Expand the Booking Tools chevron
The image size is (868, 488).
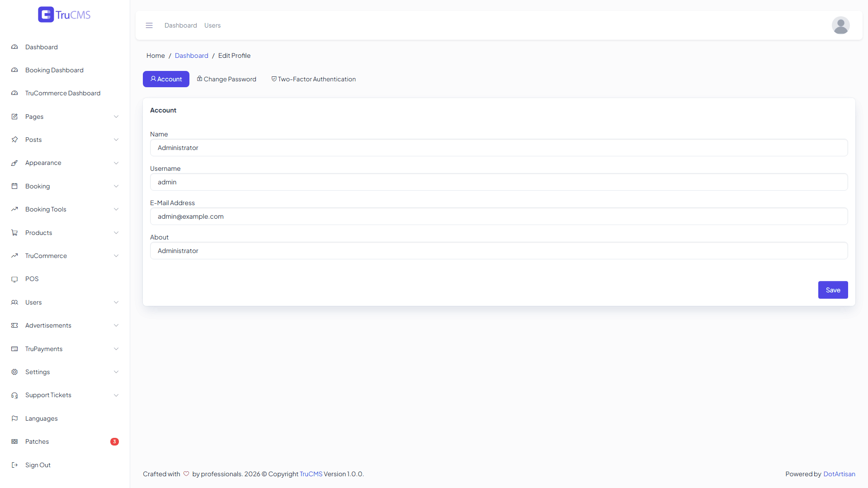pos(116,209)
